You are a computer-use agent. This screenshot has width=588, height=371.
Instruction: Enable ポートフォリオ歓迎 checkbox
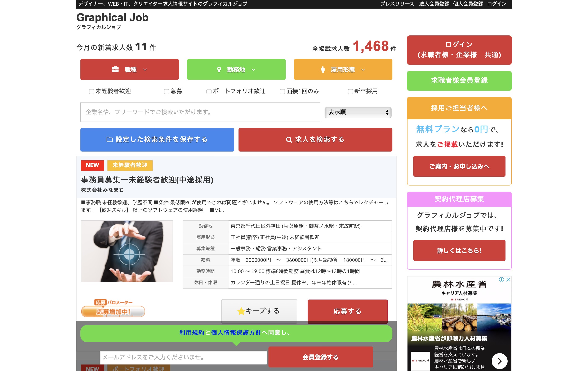tap(209, 91)
